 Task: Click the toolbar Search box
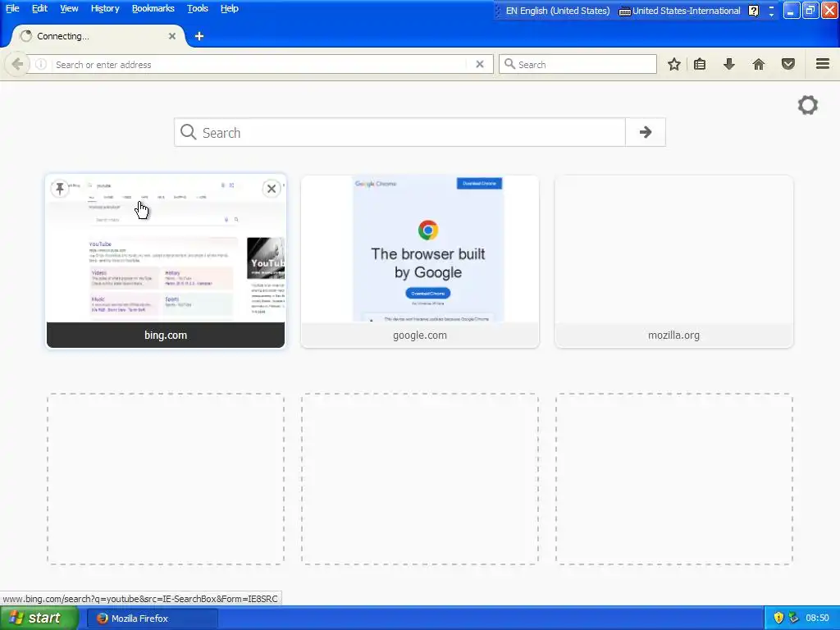pyautogui.click(x=577, y=64)
